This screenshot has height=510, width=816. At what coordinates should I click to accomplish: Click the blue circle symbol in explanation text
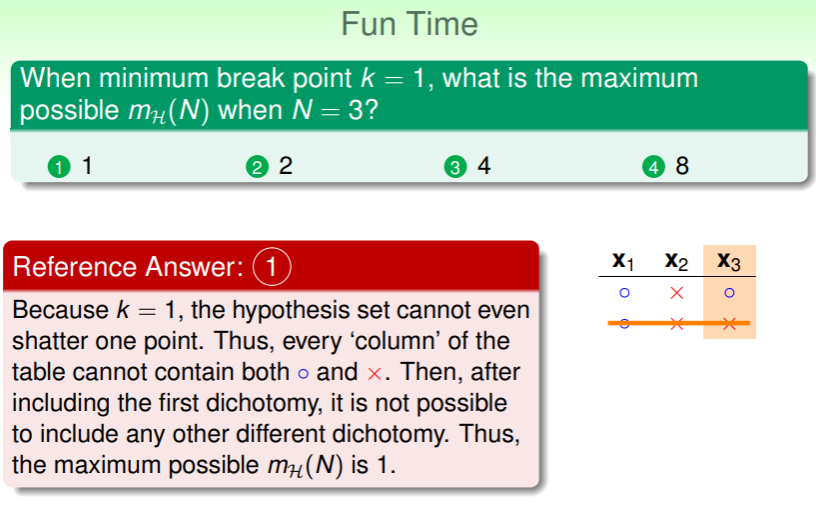(x=302, y=373)
